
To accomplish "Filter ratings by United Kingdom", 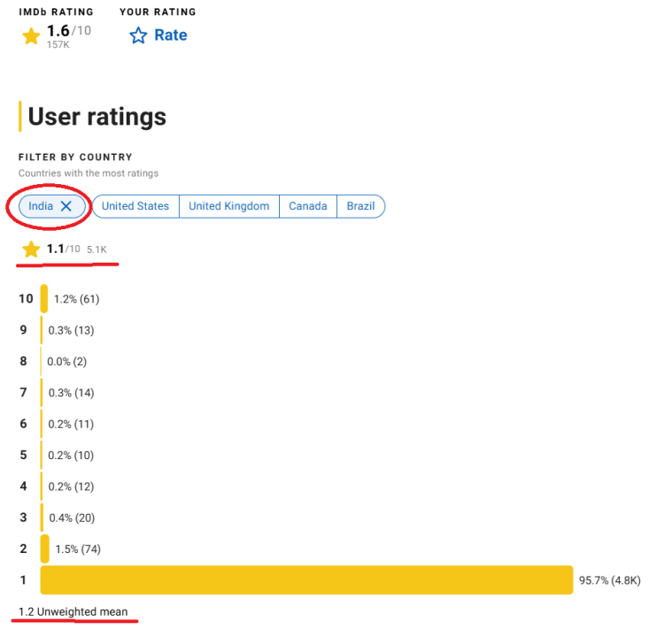I will 228,206.
